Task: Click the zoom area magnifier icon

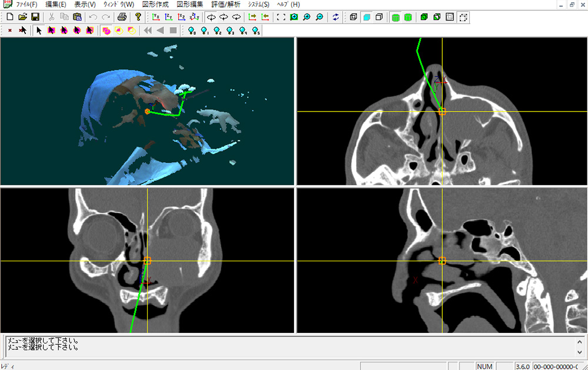Action: [x=294, y=17]
